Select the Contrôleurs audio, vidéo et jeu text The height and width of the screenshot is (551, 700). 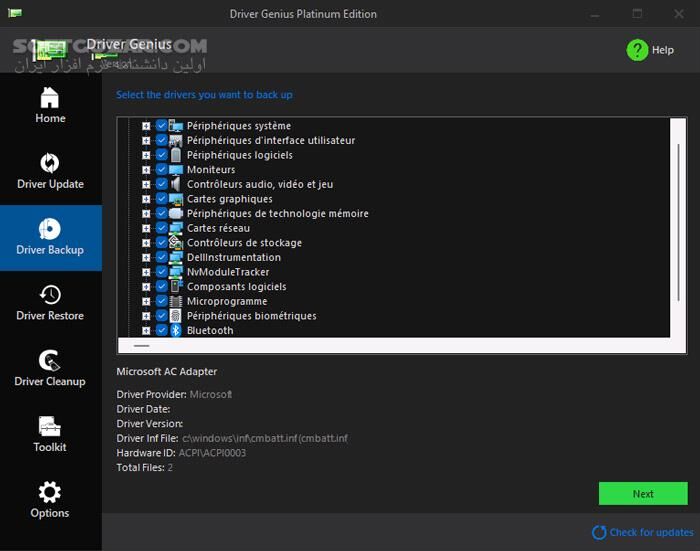tap(260, 184)
